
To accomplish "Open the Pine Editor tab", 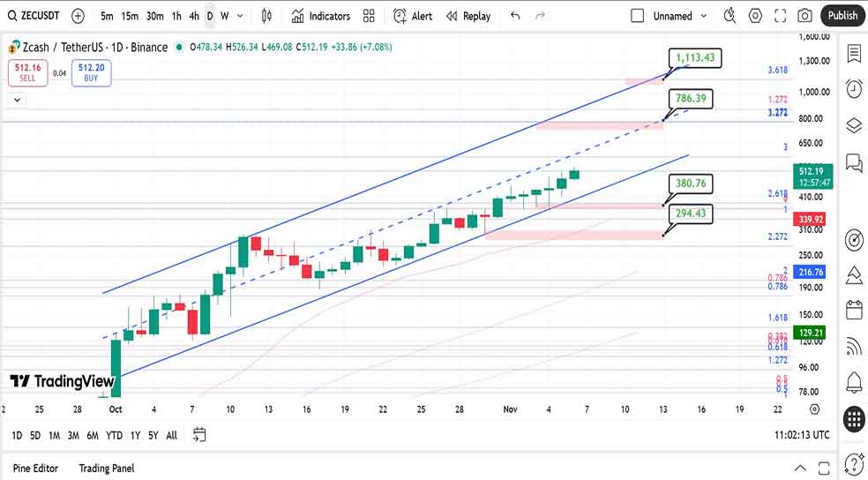I will [x=36, y=469].
